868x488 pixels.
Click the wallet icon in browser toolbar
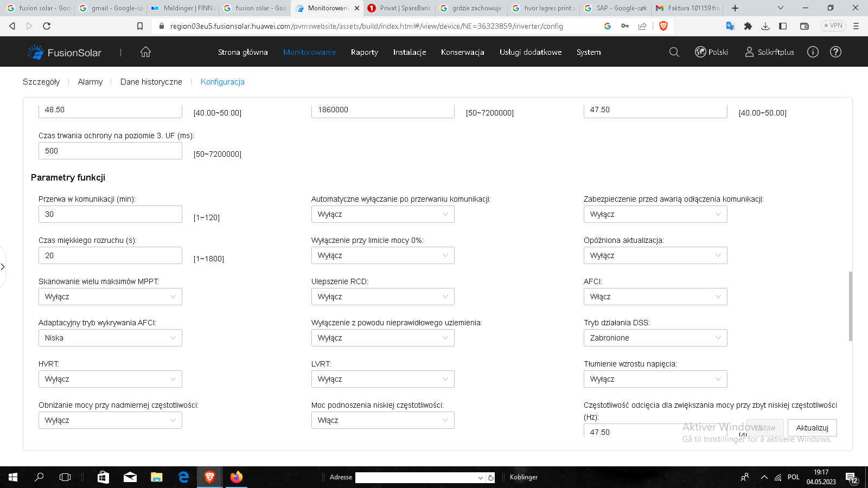(805, 25)
